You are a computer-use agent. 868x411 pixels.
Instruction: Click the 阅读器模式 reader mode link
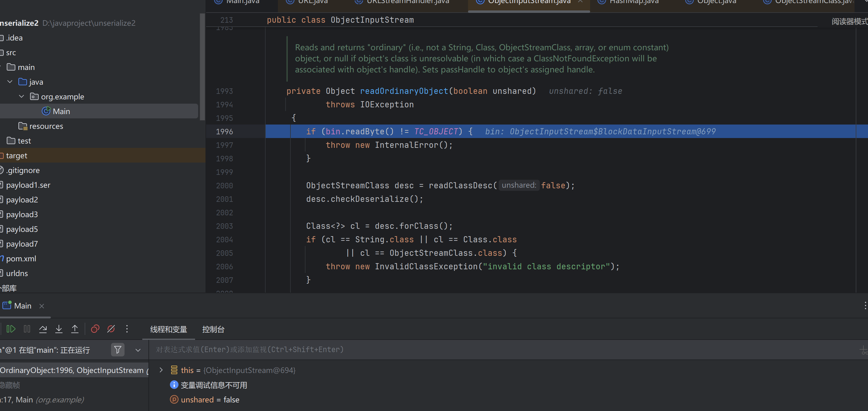(x=848, y=21)
